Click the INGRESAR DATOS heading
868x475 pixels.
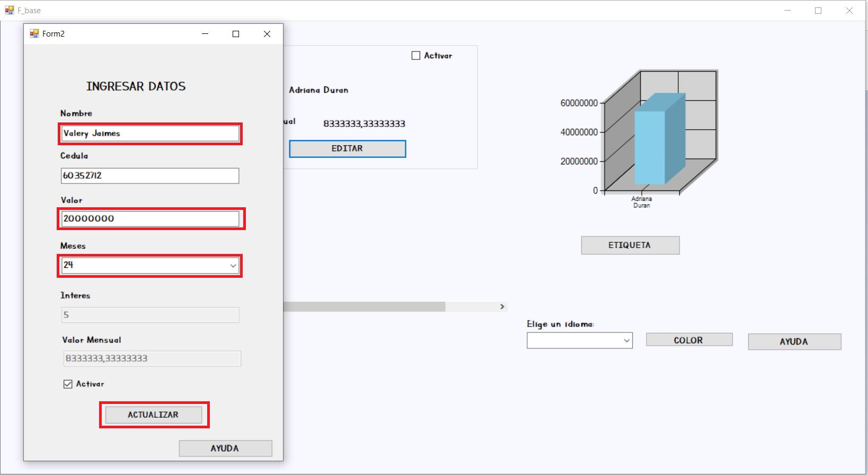tap(136, 86)
